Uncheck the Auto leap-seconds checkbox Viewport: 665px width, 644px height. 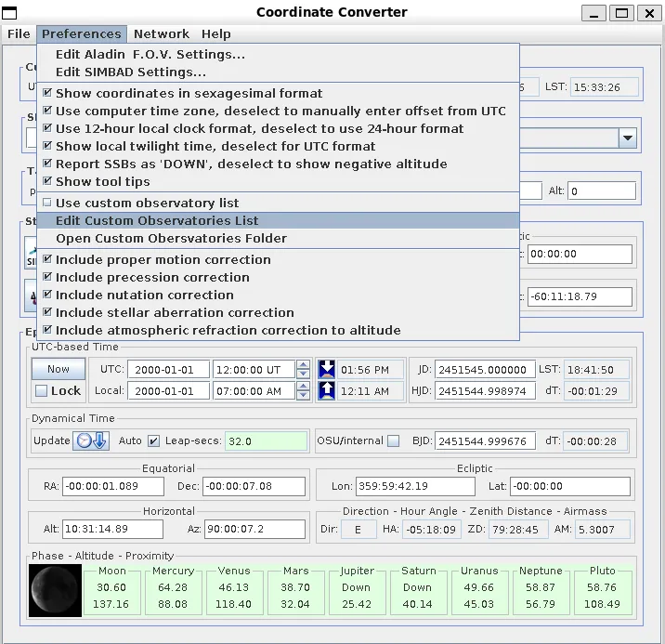click(154, 440)
